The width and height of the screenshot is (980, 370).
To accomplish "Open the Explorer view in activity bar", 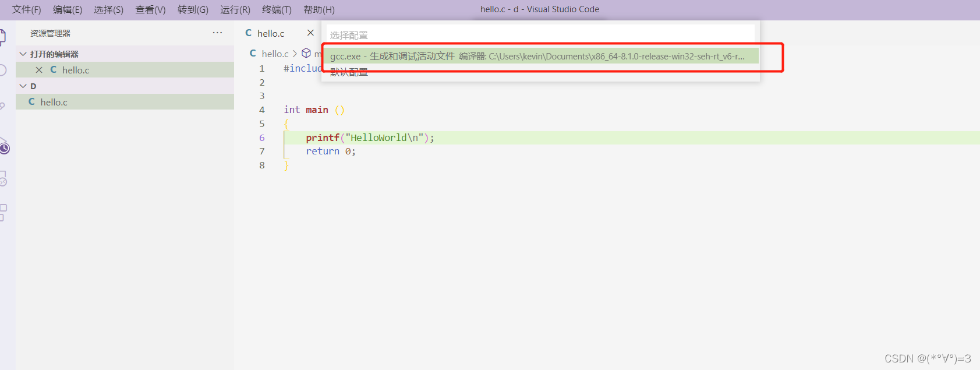I will tap(2, 37).
